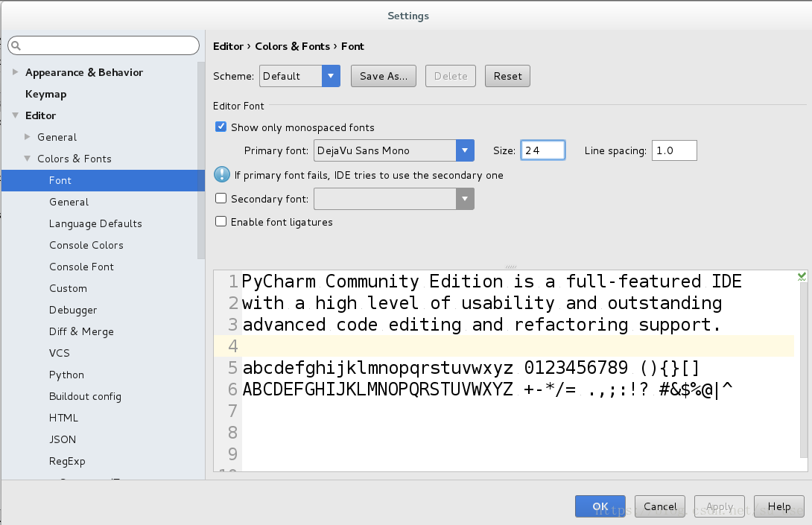Select Font under Colors & Fonts
The height and width of the screenshot is (525, 812).
103,180
